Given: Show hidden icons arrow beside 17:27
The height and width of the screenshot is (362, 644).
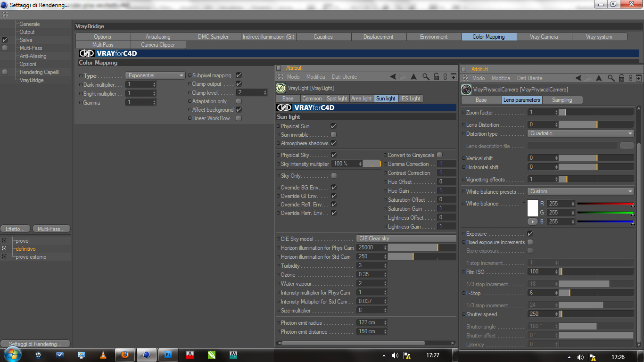Looking at the screenshot, I should pyautogui.click(x=384, y=355).
